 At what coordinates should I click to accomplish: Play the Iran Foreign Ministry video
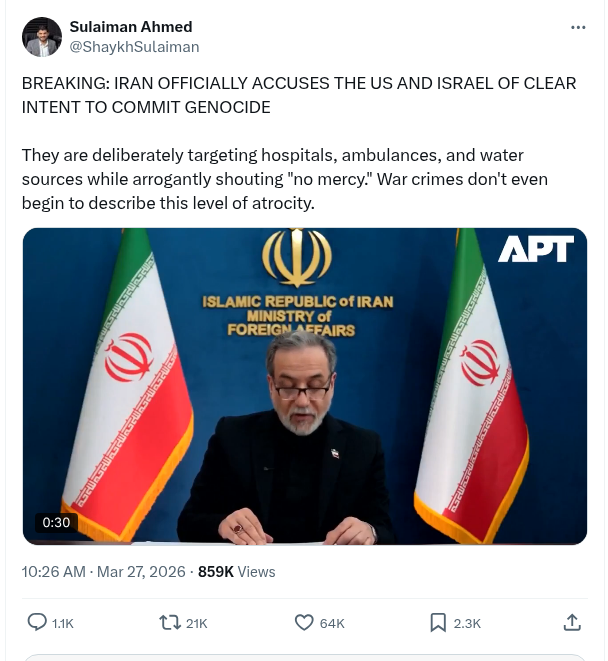(x=304, y=386)
